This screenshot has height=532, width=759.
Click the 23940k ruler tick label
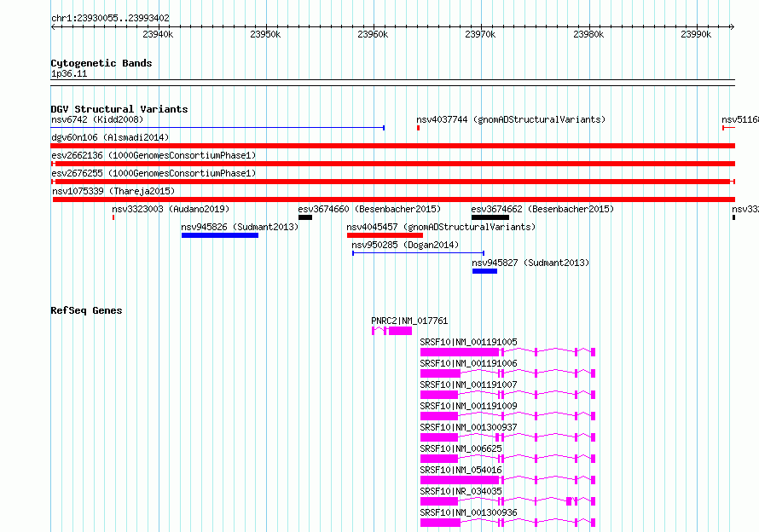point(158,34)
